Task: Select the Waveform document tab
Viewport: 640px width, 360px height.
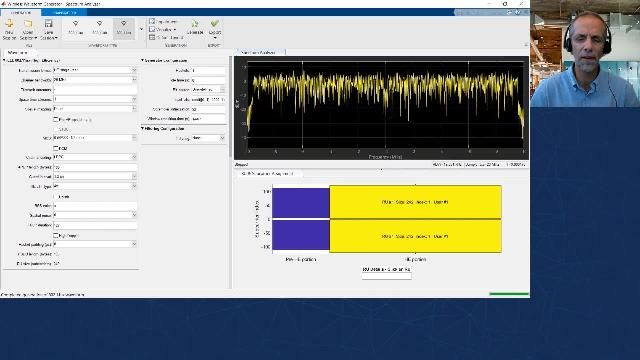Action: tap(17, 52)
